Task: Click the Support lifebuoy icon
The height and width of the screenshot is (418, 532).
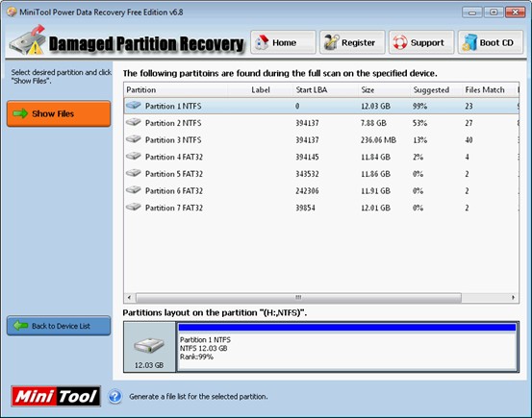Action: pyautogui.click(x=400, y=42)
